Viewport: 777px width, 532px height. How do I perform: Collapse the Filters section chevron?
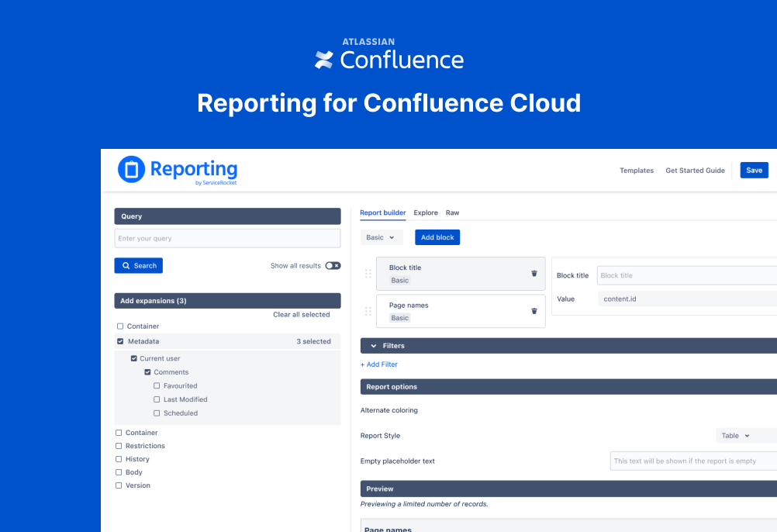374,346
